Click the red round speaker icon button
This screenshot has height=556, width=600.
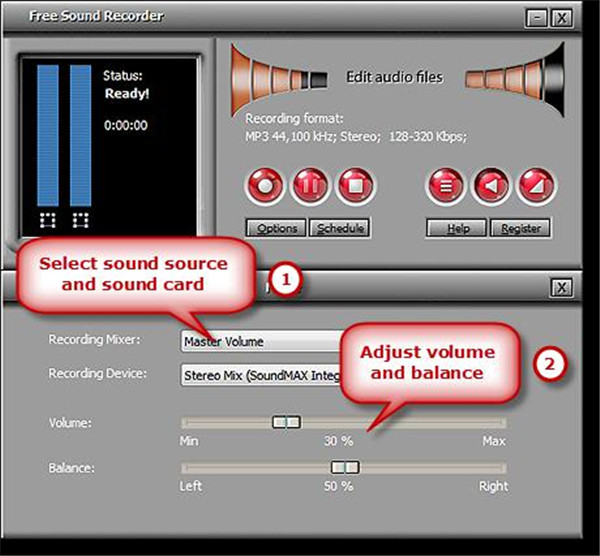click(x=491, y=186)
